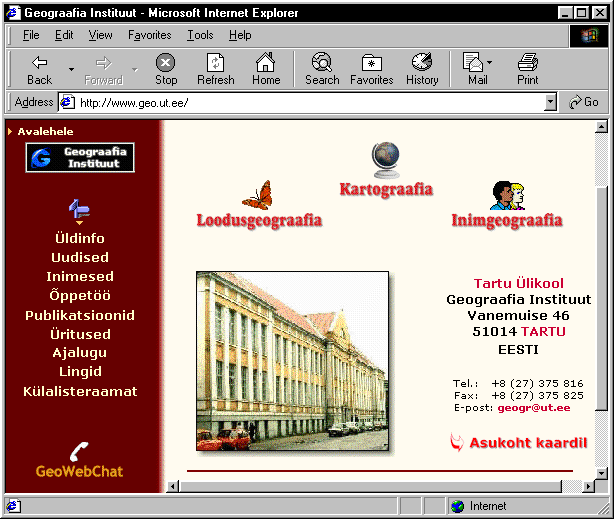Screen dimensions: 614x519
Task: Open the Favorites menu
Action: pyautogui.click(x=149, y=35)
